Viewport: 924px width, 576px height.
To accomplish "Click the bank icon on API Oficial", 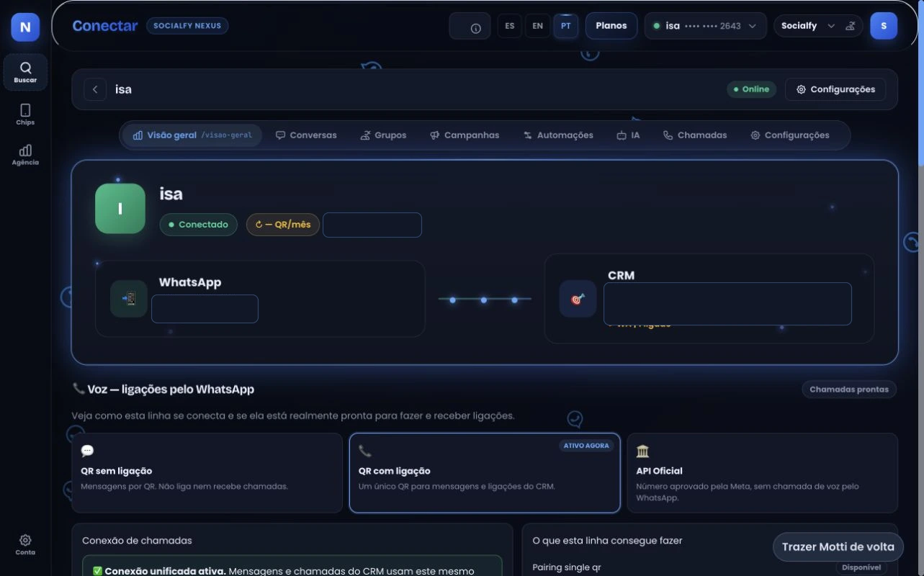I will click(x=642, y=451).
